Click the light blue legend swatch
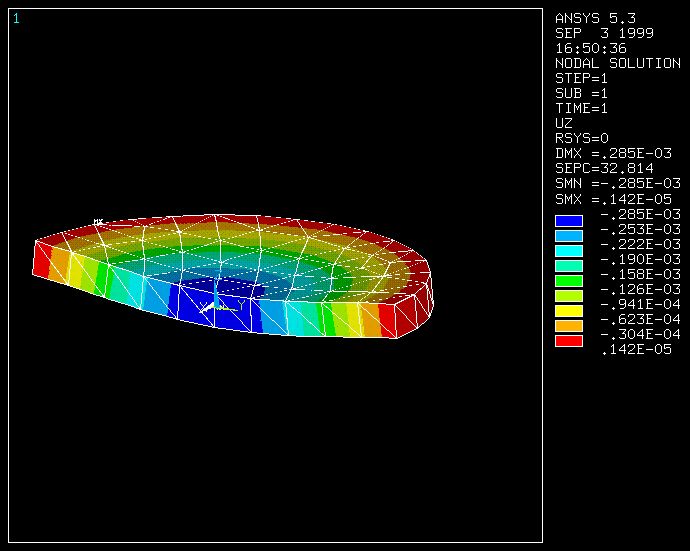Viewport: 690px width, 551px height. [569, 236]
